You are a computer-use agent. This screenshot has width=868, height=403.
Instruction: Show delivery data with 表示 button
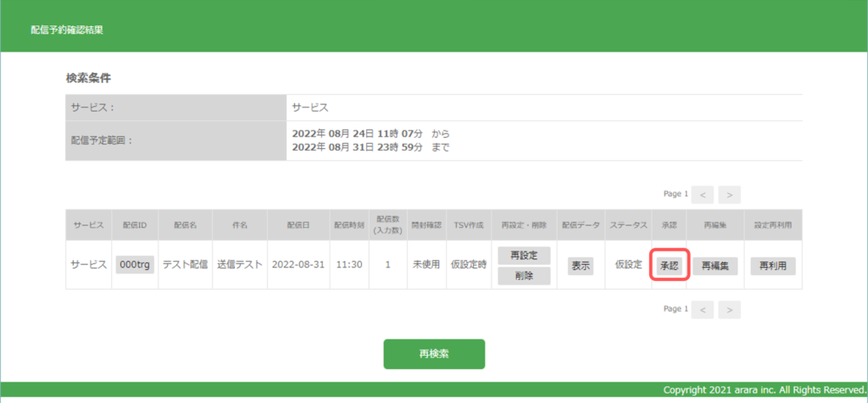tap(581, 265)
